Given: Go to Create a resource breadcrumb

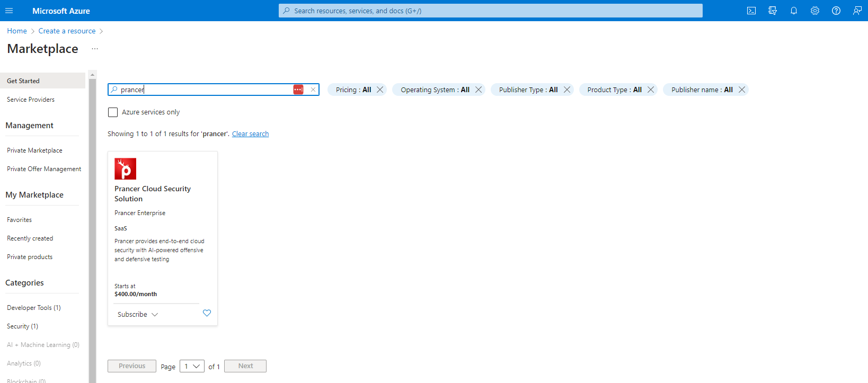Looking at the screenshot, I should tap(67, 31).
